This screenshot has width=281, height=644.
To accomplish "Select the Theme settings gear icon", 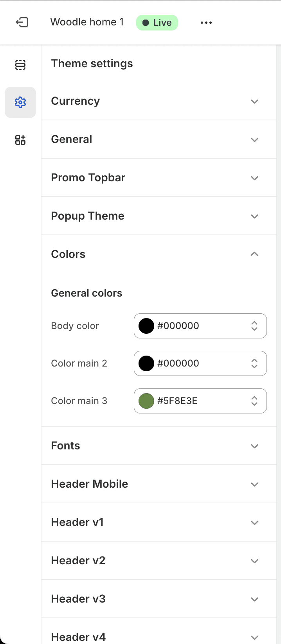I will point(20,102).
